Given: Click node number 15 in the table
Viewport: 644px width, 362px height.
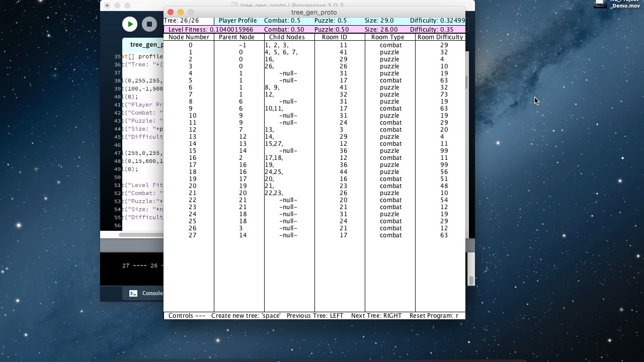Looking at the screenshot, I should (192, 151).
